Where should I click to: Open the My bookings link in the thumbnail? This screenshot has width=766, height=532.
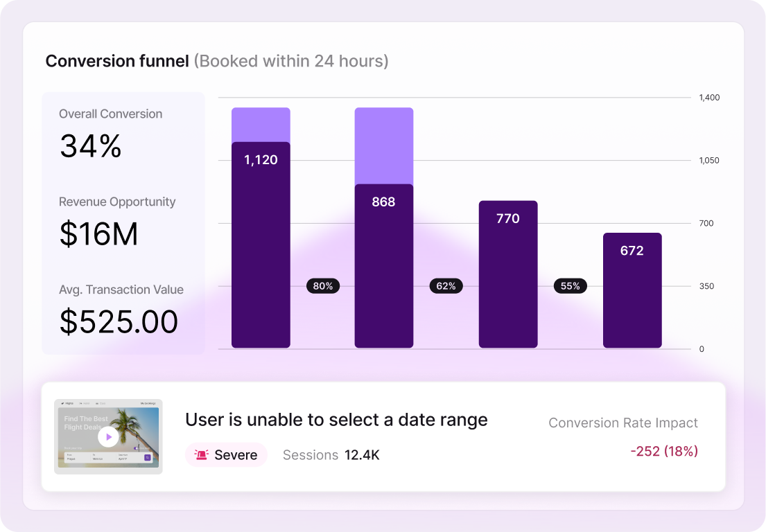148,402
